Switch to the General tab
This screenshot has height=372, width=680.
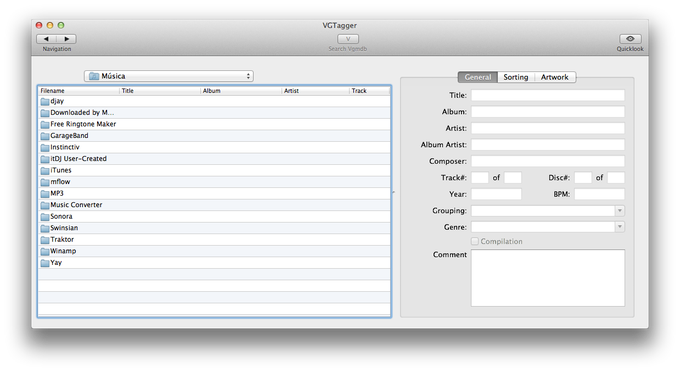[477, 77]
